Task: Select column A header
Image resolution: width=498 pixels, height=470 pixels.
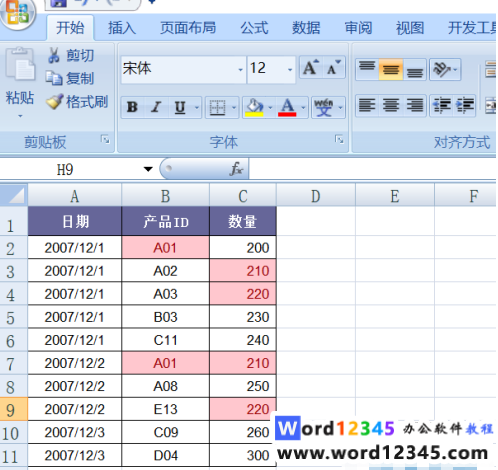Action: pos(75,196)
